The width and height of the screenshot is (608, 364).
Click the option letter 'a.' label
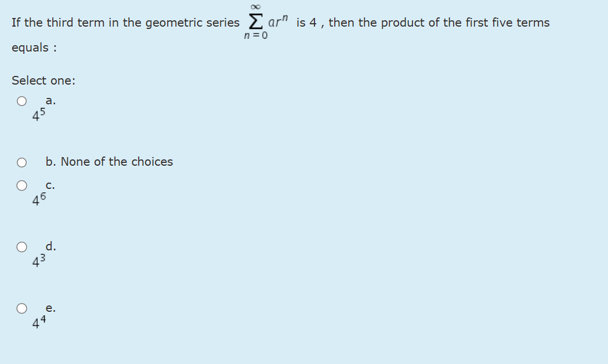(49, 100)
